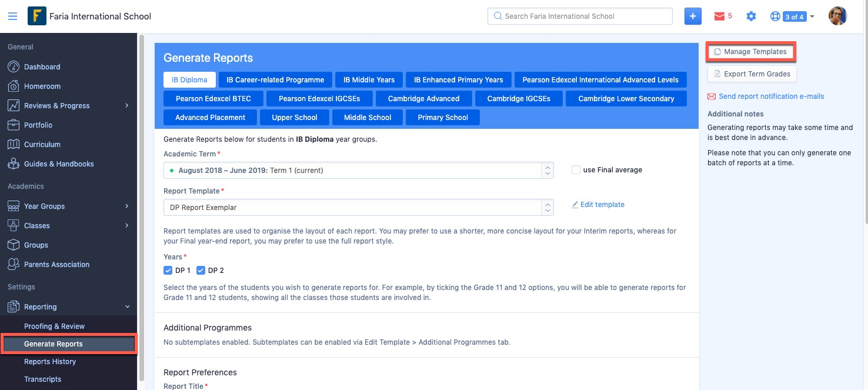Switch to Primary School tab

[443, 118]
